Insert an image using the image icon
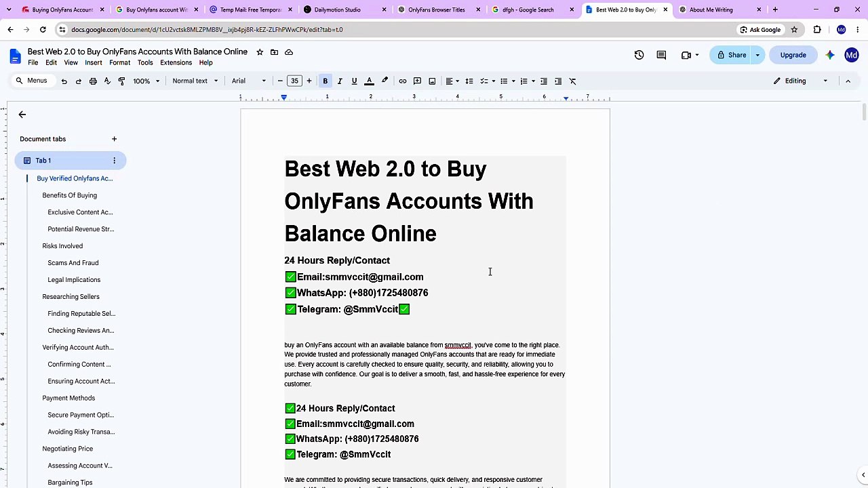 (x=432, y=81)
